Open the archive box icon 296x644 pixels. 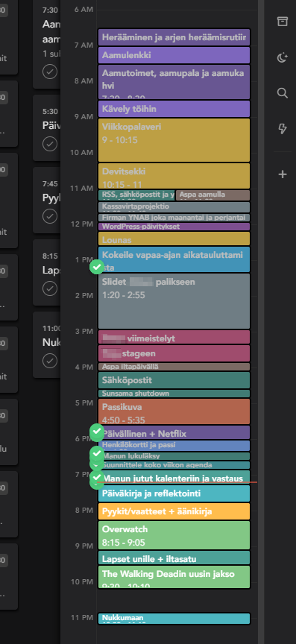tap(282, 22)
